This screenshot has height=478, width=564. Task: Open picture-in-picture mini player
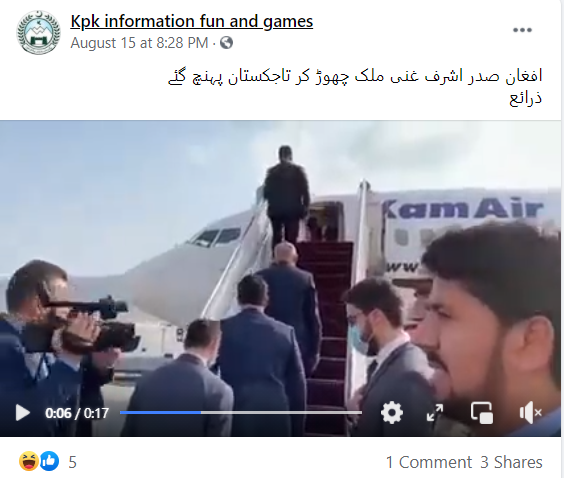pyautogui.click(x=482, y=413)
